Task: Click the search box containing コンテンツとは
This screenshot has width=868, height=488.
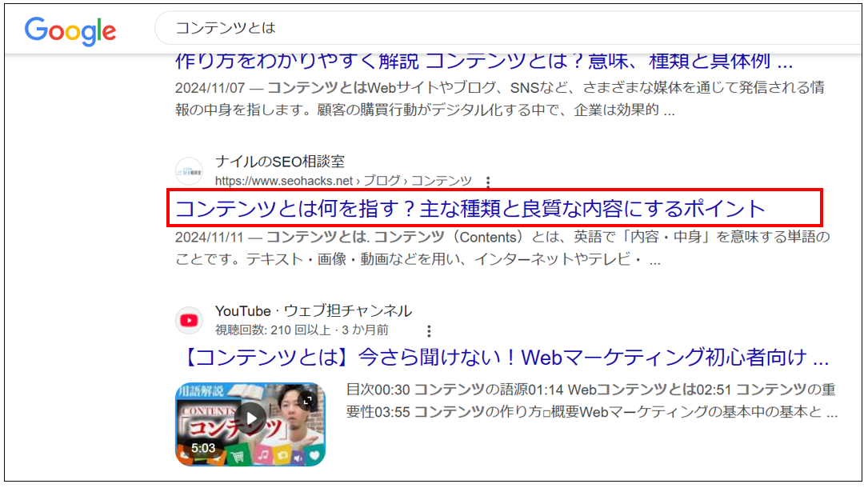Action: (508, 28)
